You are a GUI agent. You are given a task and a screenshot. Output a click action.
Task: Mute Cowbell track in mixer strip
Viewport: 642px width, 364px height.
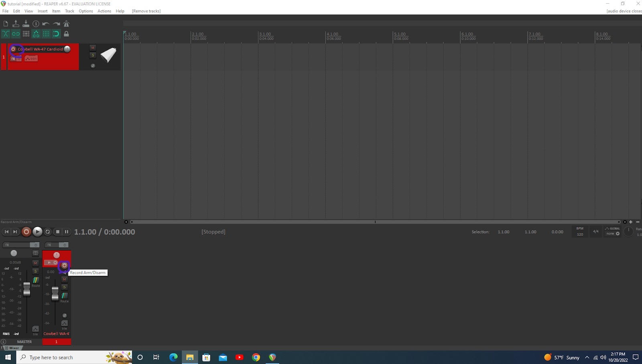[x=64, y=279]
